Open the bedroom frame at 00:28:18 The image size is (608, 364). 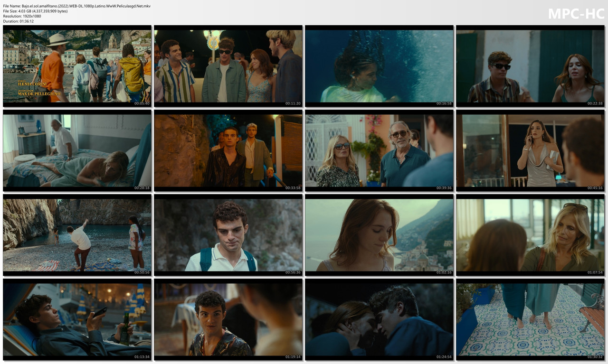[77, 150]
